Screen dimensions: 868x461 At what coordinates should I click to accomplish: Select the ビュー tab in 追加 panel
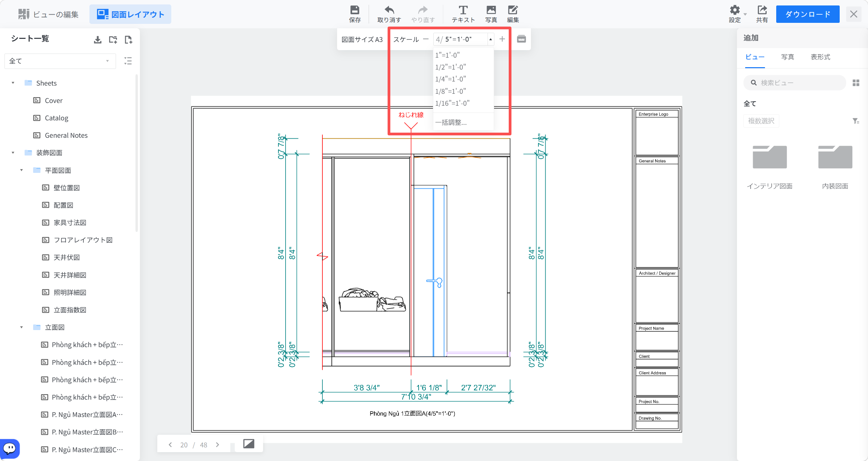pos(755,57)
